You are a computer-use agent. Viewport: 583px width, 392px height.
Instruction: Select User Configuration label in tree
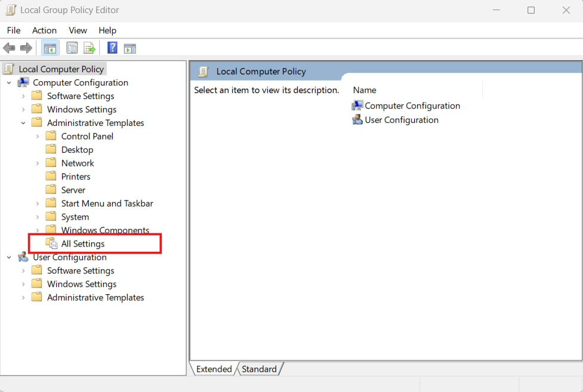click(70, 257)
